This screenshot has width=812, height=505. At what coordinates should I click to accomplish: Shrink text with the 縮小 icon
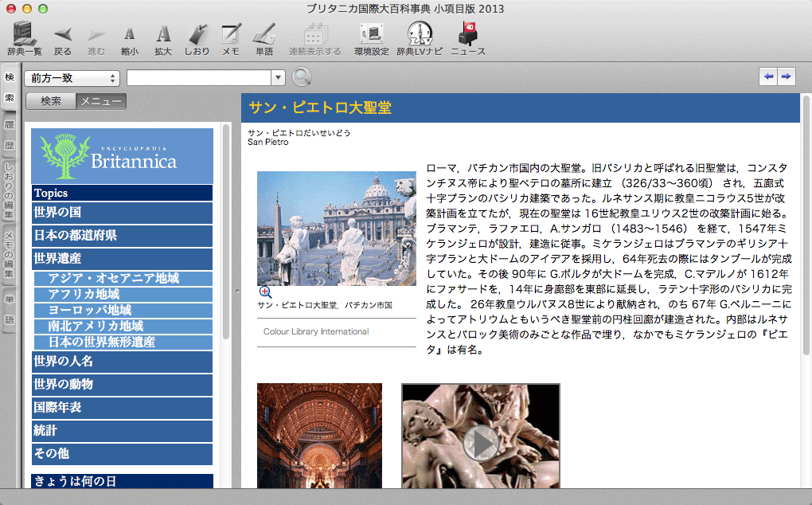129,36
